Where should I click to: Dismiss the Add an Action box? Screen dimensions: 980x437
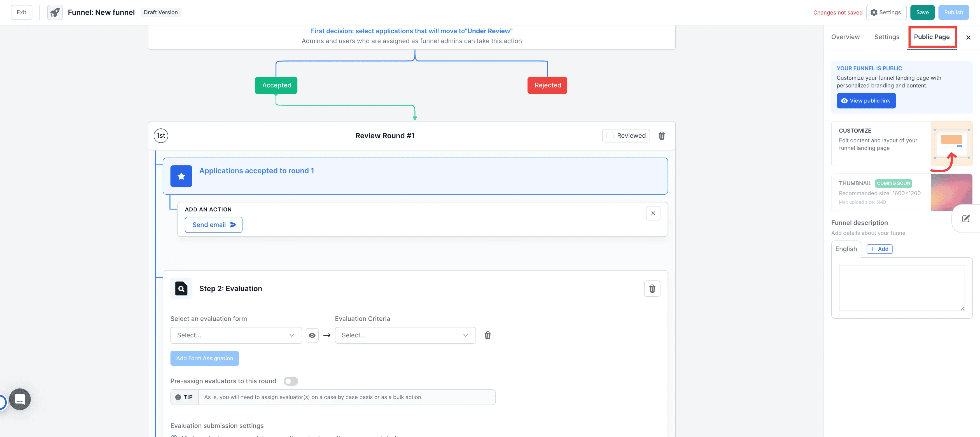pyautogui.click(x=653, y=213)
